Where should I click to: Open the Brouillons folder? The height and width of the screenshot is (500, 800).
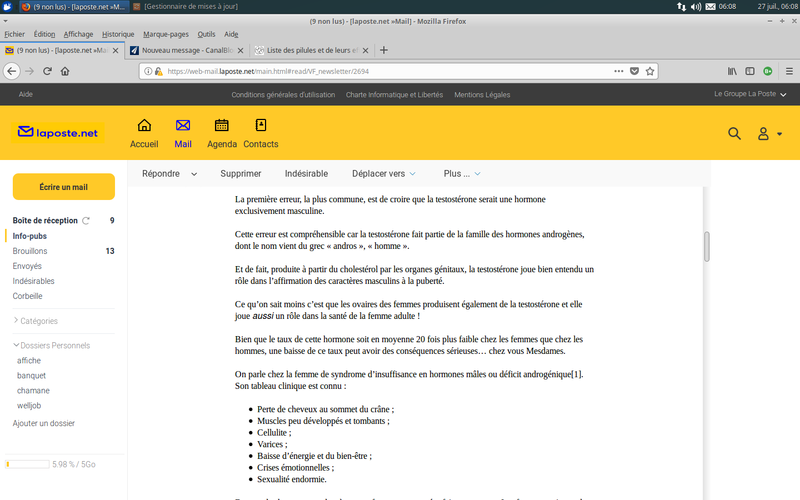pos(30,251)
